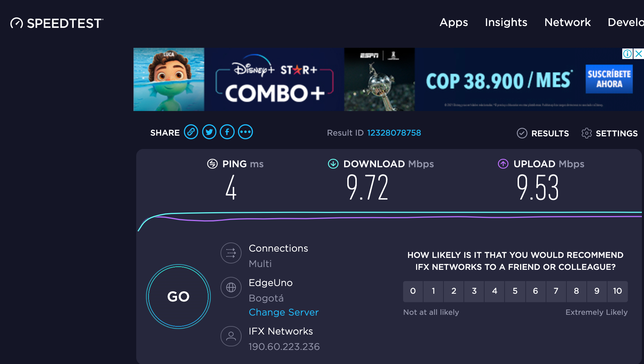
Task: Share the result on Facebook
Action: [227, 132]
